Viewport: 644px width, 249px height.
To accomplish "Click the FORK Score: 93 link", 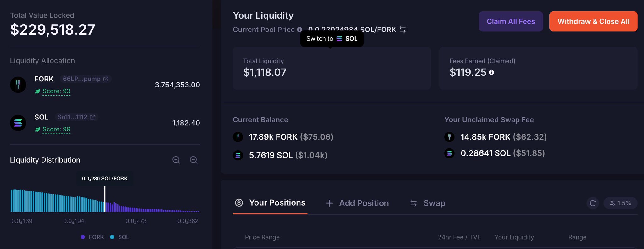I will [56, 91].
